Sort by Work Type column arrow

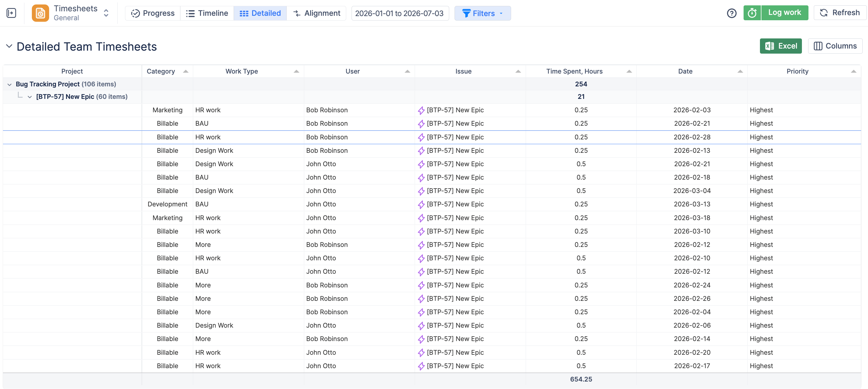[296, 71]
